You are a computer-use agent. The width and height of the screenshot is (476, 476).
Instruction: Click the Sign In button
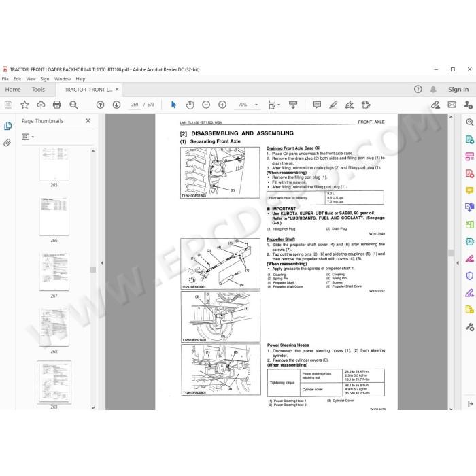[x=458, y=90]
